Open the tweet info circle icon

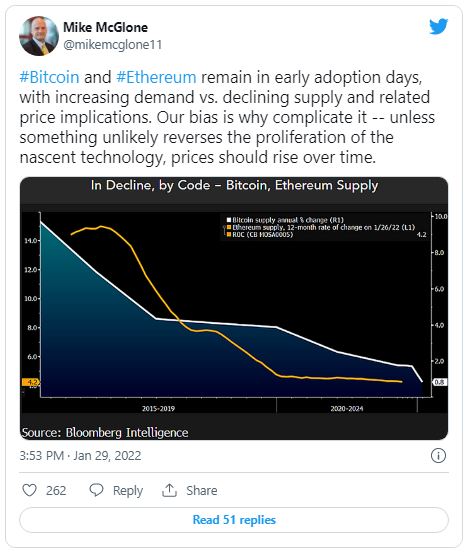[x=438, y=455]
